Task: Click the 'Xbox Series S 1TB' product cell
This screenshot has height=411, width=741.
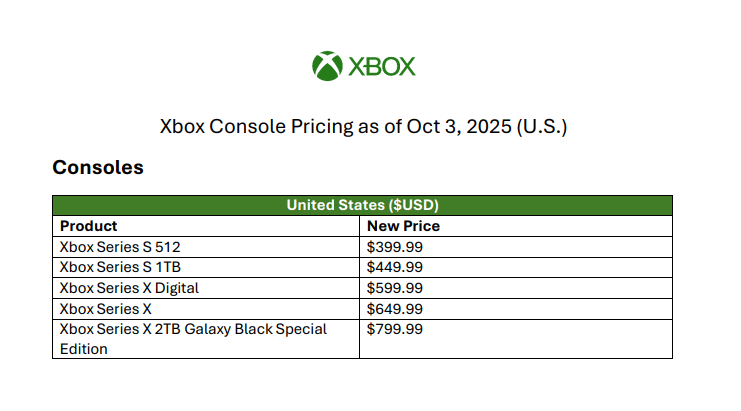Action: [x=120, y=267]
